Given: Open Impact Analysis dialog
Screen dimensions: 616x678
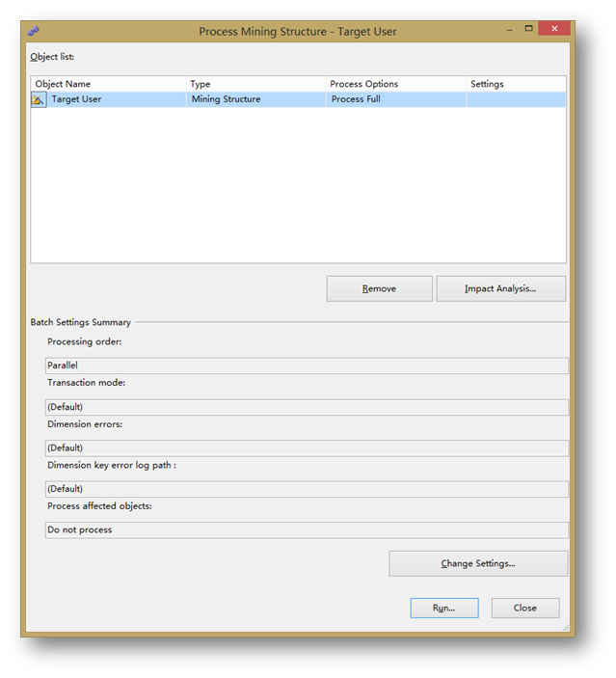Looking at the screenshot, I should 500,288.
